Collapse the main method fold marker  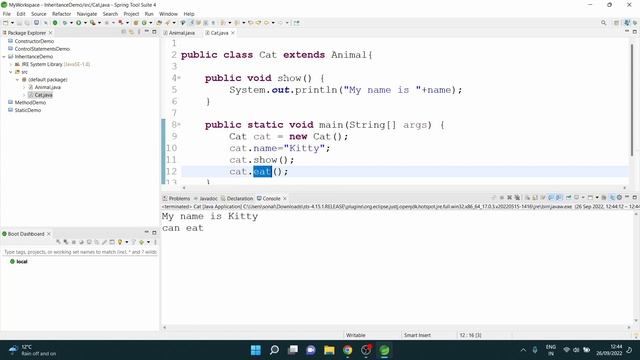[x=179, y=124]
